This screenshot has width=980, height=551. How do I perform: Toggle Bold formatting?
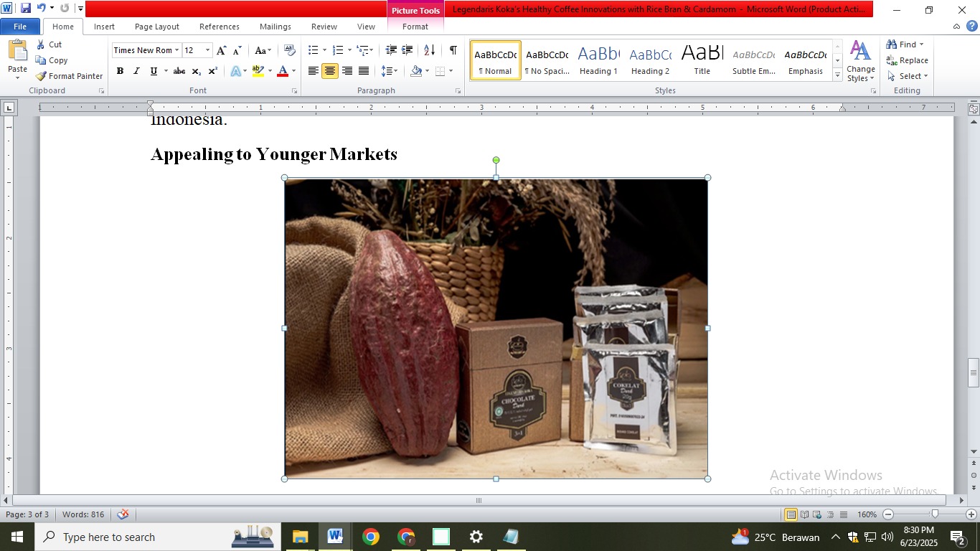(120, 71)
